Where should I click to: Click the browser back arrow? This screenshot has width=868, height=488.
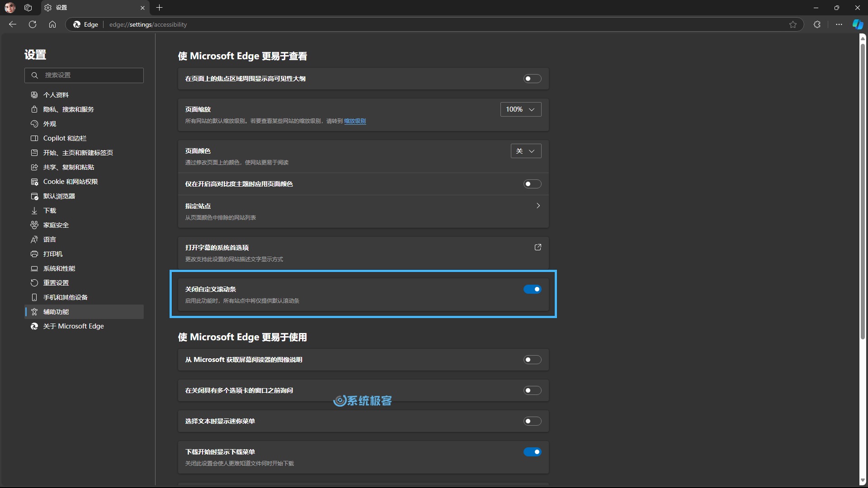point(13,24)
